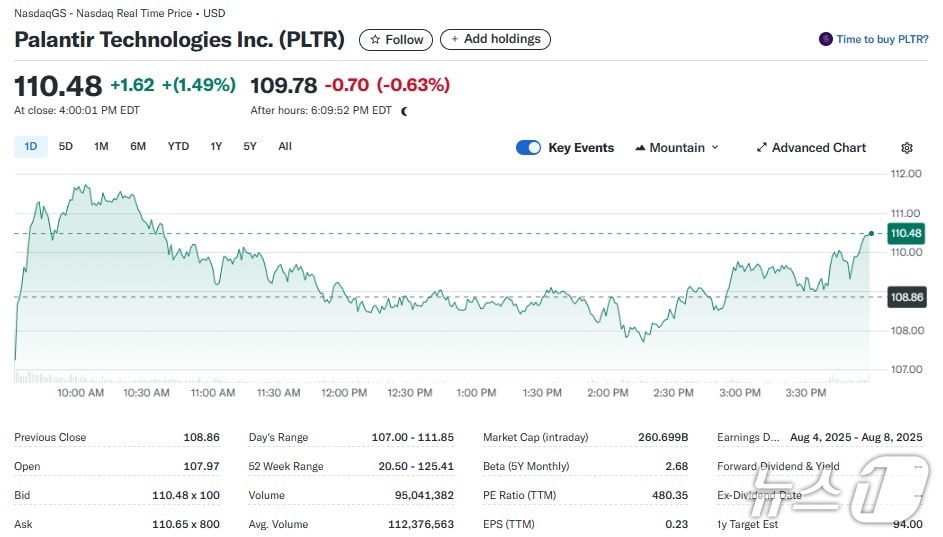Open chart settings gear icon
The image size is (943, 537).
point(906,148)
